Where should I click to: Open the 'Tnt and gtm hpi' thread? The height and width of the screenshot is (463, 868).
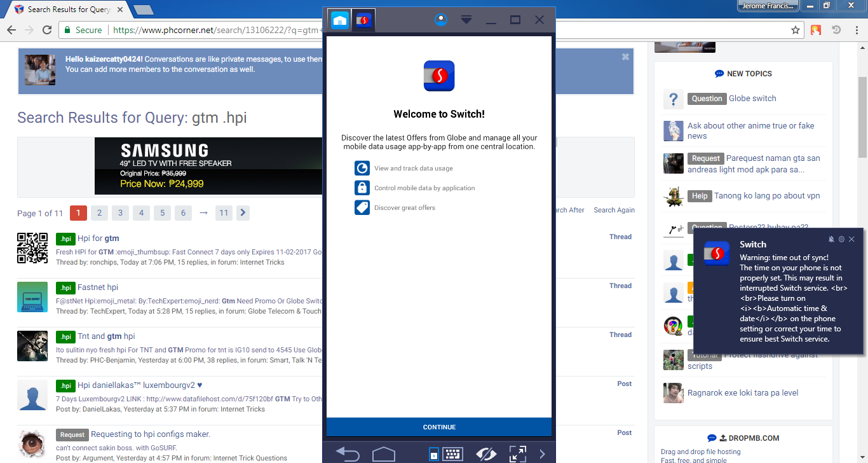pos(106,336)
